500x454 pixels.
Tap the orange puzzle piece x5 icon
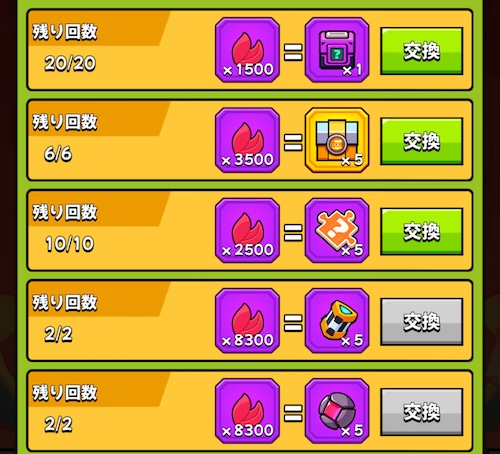click(337, 230)
